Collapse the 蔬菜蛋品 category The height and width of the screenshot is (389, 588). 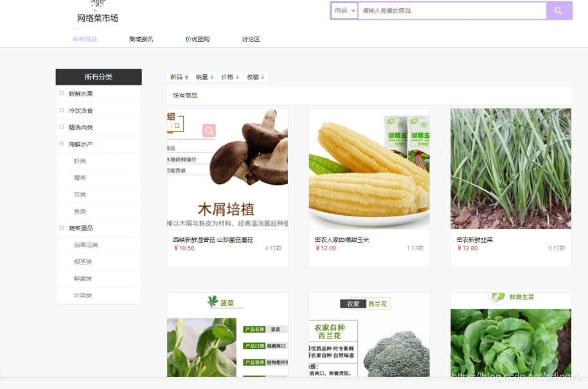(x=62, y=227)
